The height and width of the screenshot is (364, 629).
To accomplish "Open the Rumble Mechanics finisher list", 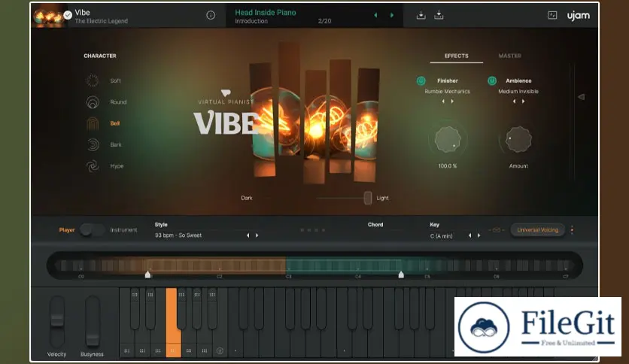I will coord(447,92).
